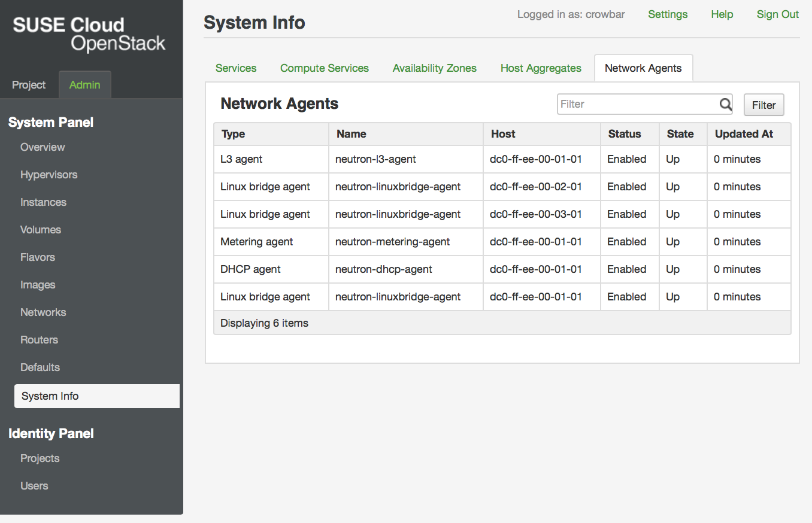
Task: Click the Displaying 6 items footer text
Action: click(264, 323)
